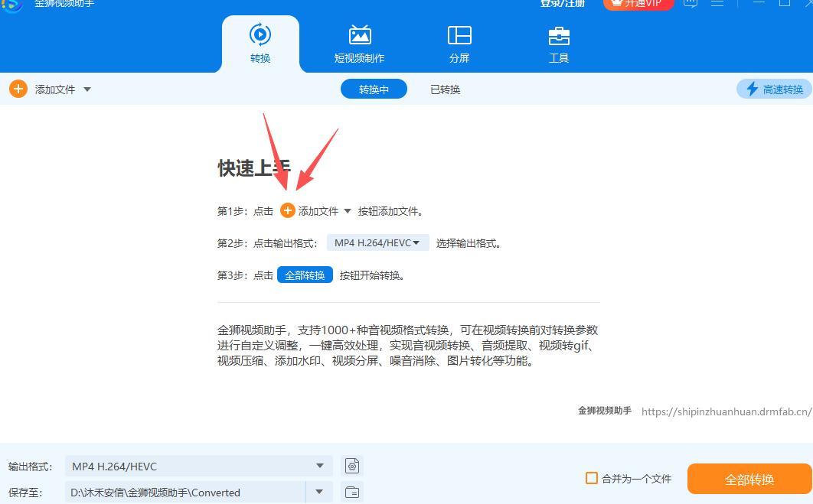Expand the save path dropdown arrow
This screenshot has height=504, width=813.
(x=319, y=492)
